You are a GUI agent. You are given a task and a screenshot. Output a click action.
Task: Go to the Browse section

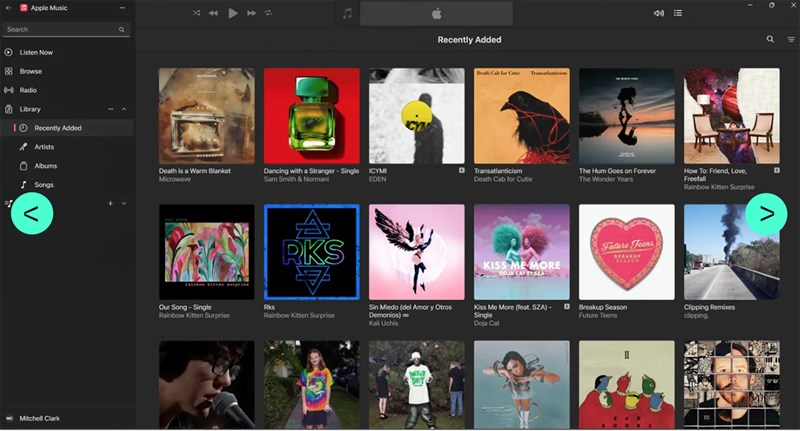click(x=31, y=71)
